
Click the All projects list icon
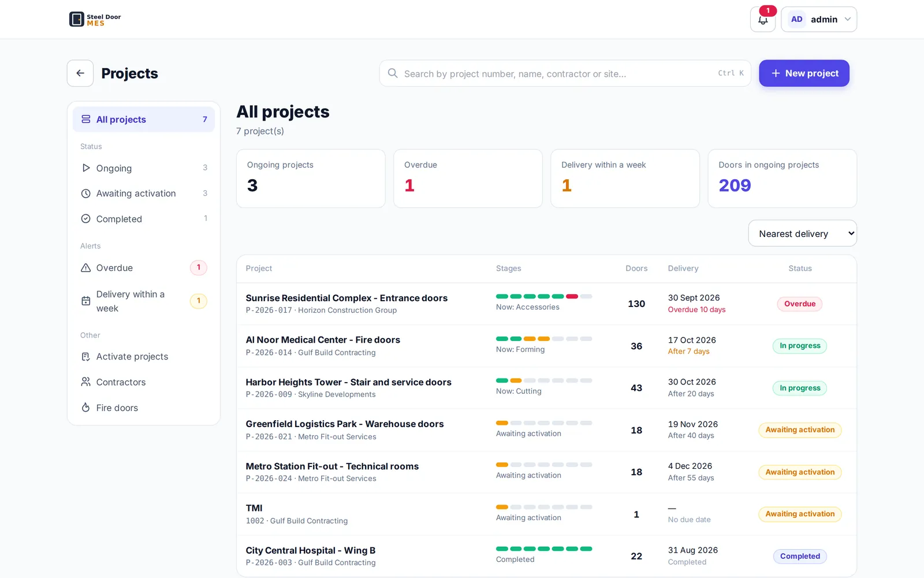point(86,119)
